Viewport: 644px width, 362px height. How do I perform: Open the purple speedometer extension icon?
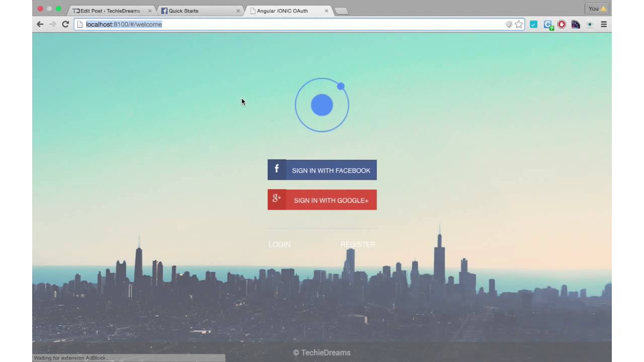click(576, 24)
